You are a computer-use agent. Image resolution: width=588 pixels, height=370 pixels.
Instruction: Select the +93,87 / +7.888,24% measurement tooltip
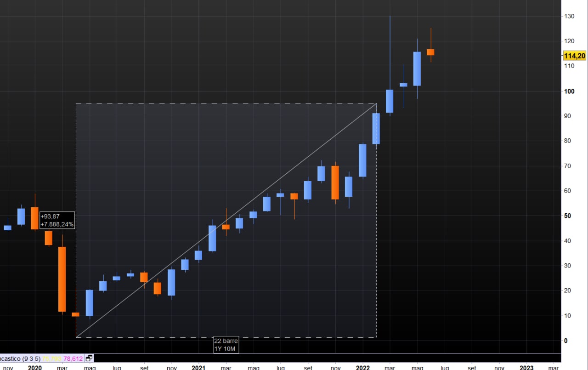tap(57, 221)
